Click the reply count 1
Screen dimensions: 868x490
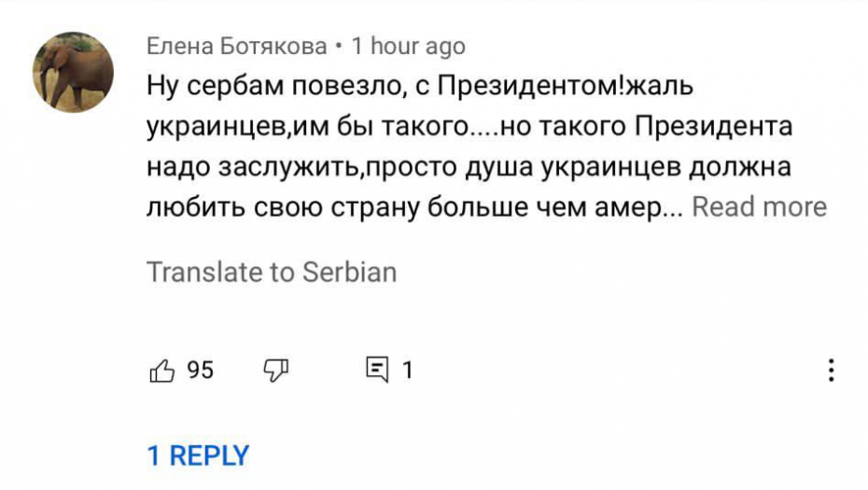(407, 371)
